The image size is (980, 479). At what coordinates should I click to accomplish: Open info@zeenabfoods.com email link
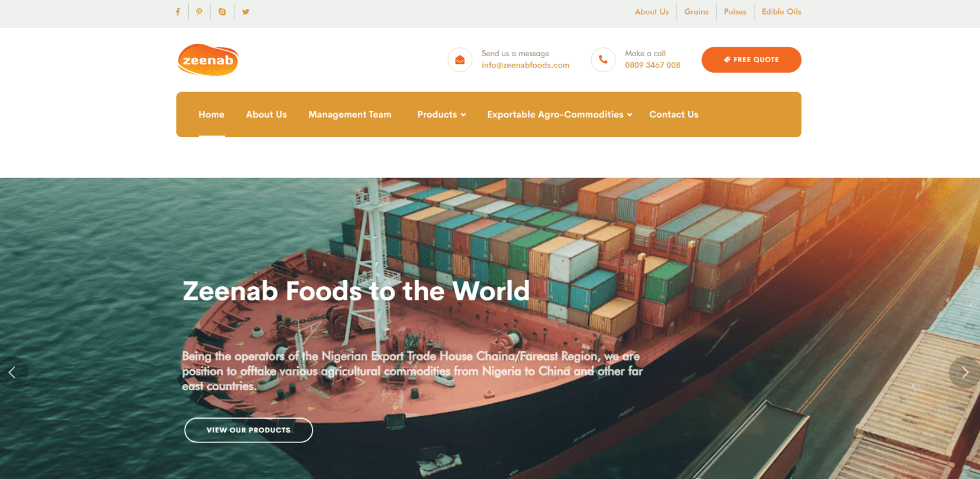point(526,65)
